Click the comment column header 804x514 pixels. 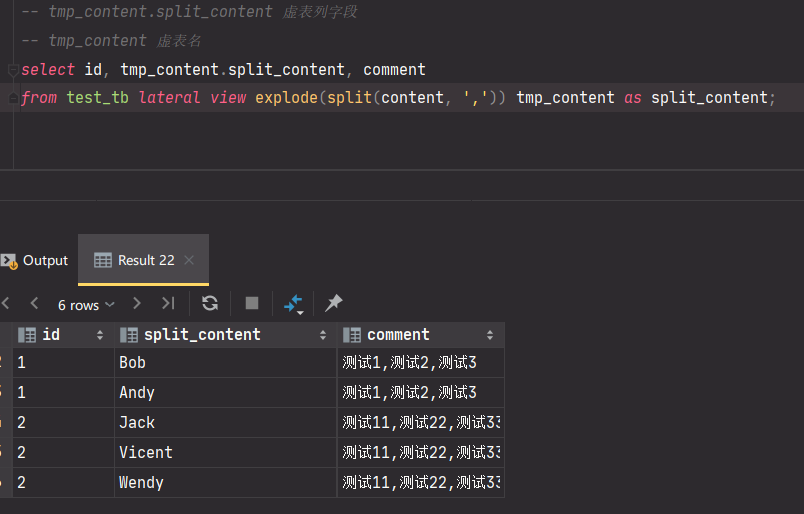coord(398,335)
